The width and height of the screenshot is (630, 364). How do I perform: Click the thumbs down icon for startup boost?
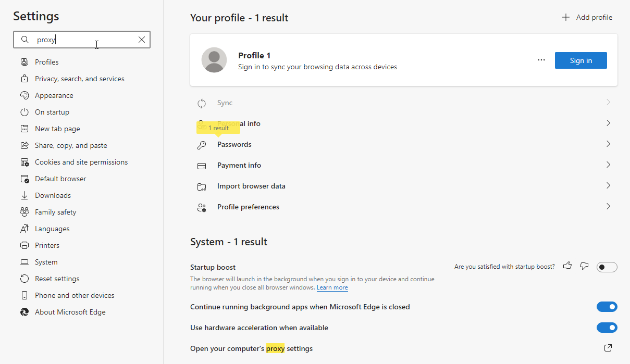click(584, 266)
